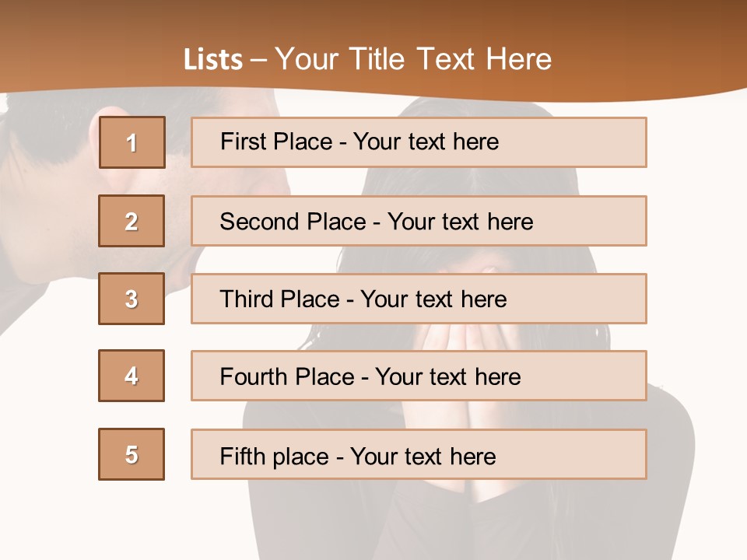Click "Title Text Here" in heading
747x560 pixels.
click(451, 59)
